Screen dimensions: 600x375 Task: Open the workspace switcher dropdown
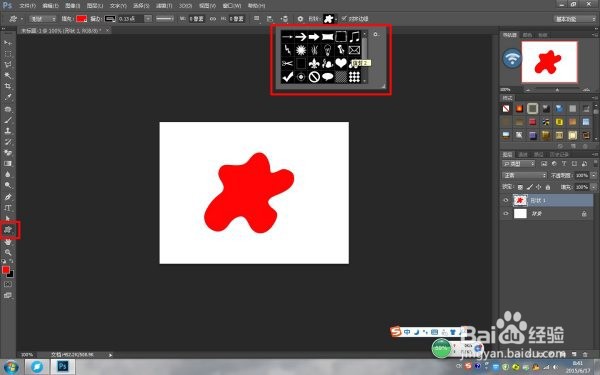575,19
